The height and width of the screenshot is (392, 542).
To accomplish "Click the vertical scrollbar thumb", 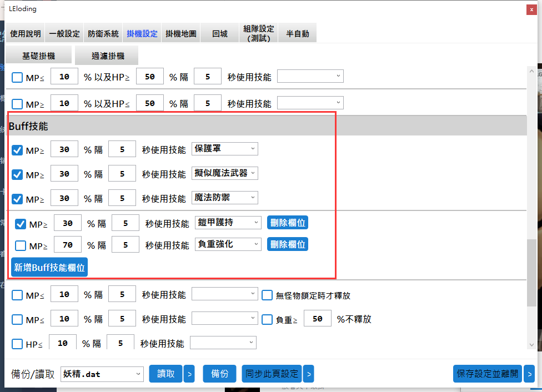I will 531,273.
